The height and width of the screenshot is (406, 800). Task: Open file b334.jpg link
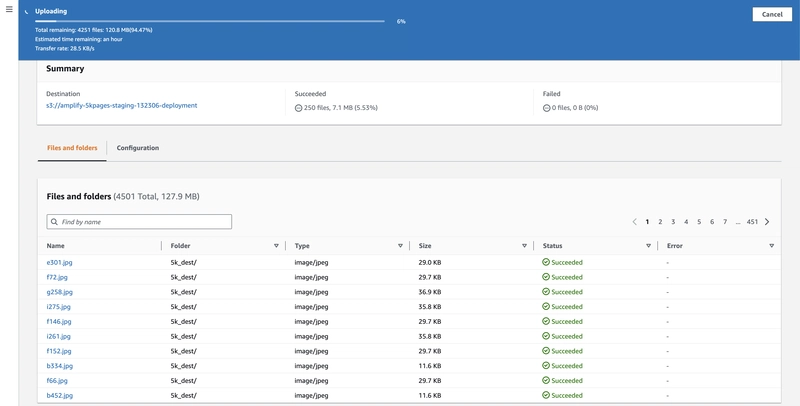(x=60, y=366)
